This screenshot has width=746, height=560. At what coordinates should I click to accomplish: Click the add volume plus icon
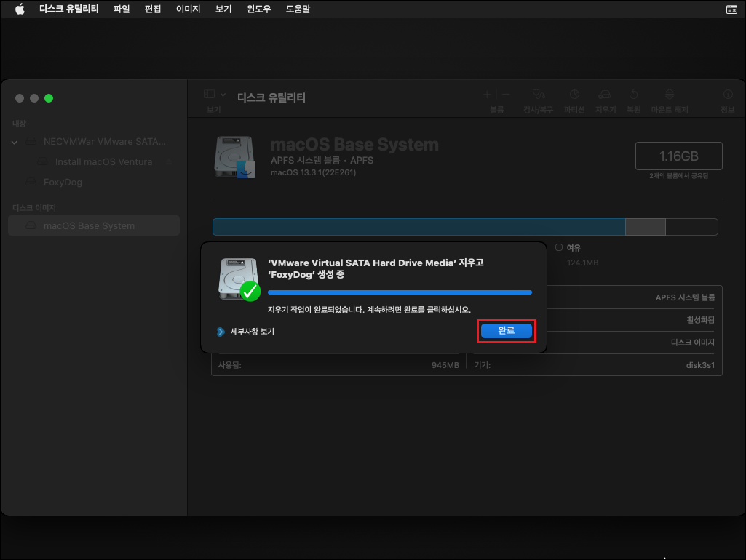click(487, 95)
